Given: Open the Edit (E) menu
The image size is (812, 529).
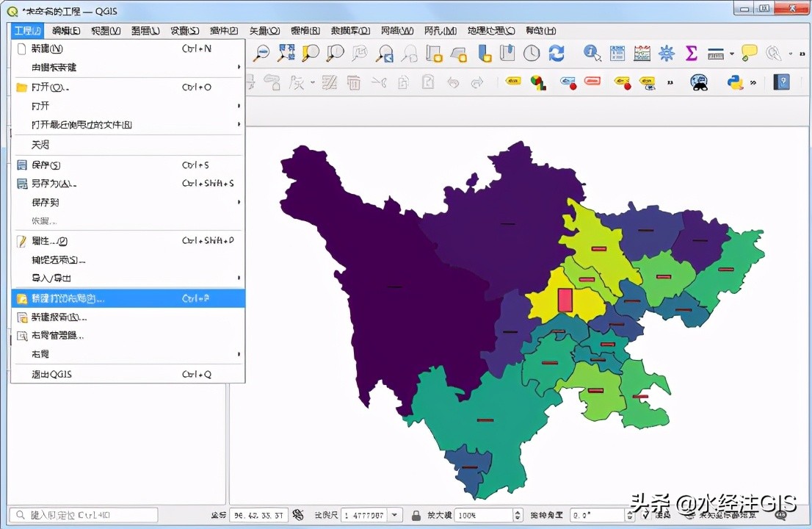Looking at the screenshot, I should point(66,31).
